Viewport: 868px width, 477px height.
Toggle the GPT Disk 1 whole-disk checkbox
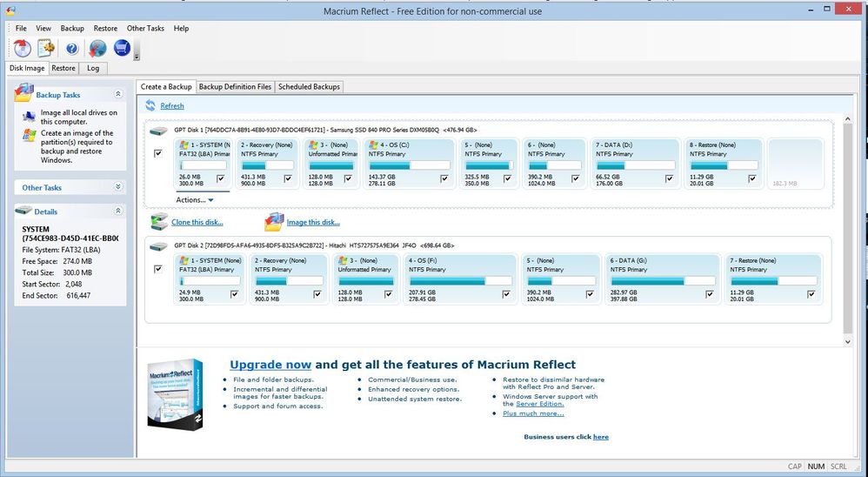coord(158,153)
